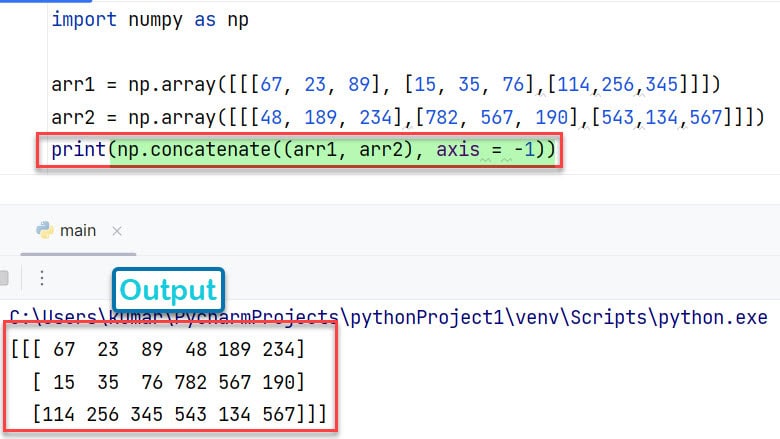Image resolution: width=780 pixels, height=439 pixels.
Task: Close the main run tab
Action: (117, 231)
